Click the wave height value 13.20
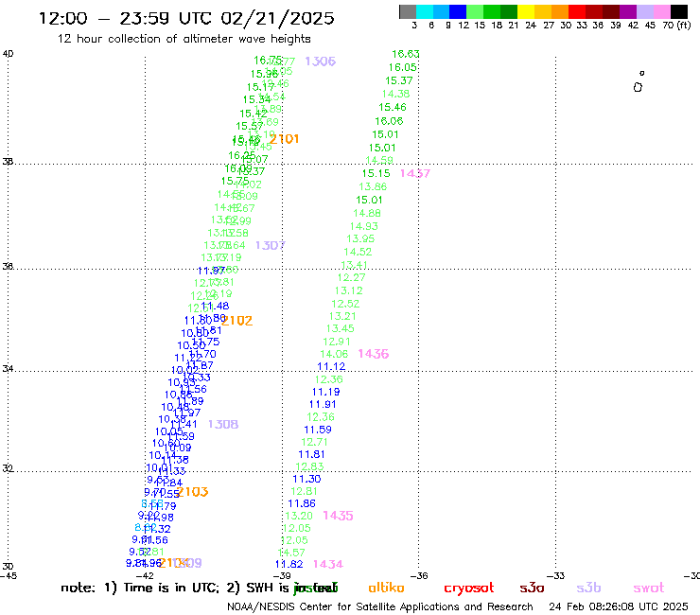This screenshot has width=700, height=615. coord(299,516)
